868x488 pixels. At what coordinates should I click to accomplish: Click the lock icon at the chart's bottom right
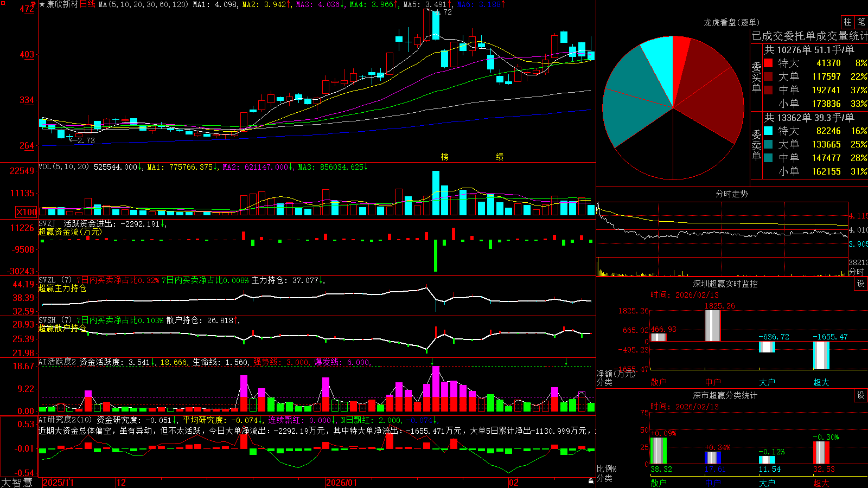[591, 481]
